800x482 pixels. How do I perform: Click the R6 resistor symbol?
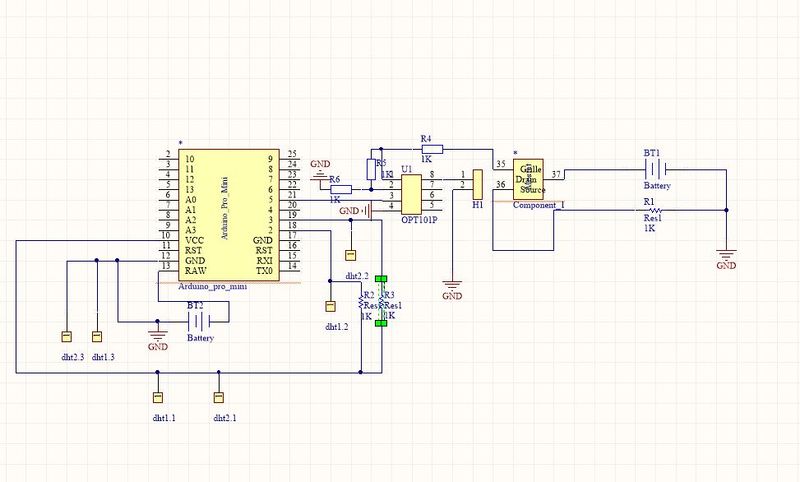[x=341, y=188]
